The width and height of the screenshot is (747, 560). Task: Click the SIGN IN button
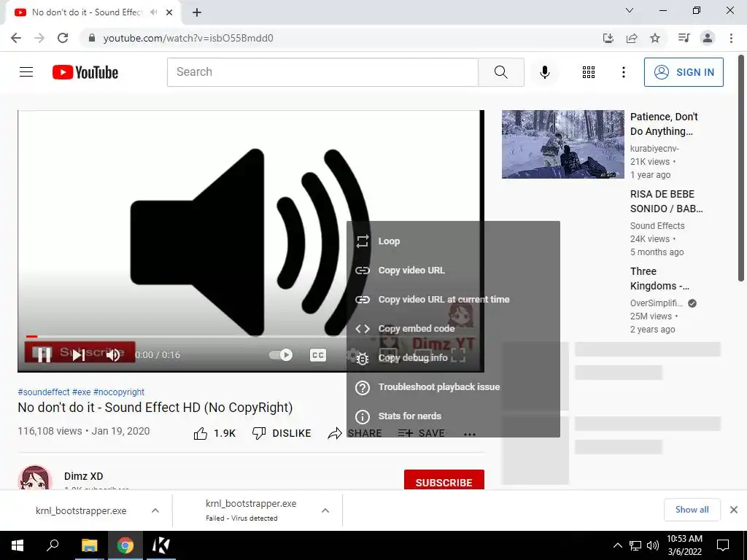(684, 72)
